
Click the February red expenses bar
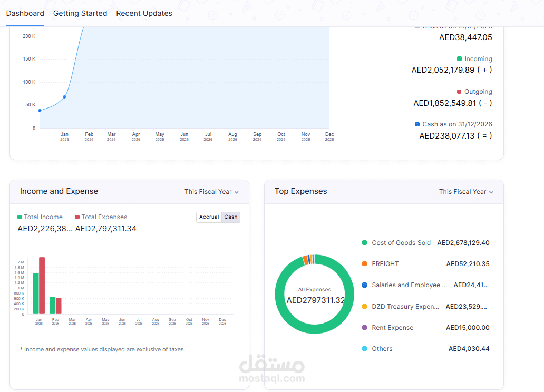point(59,306)
